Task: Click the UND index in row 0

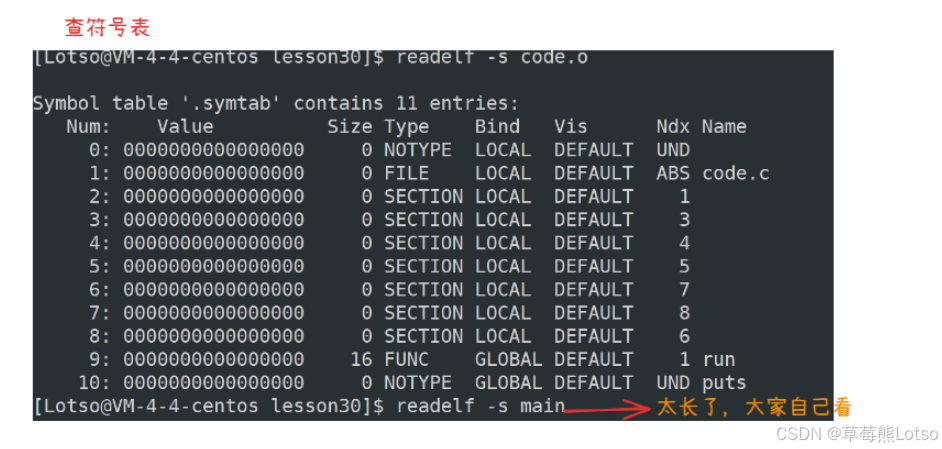Action: pos(673,150)
